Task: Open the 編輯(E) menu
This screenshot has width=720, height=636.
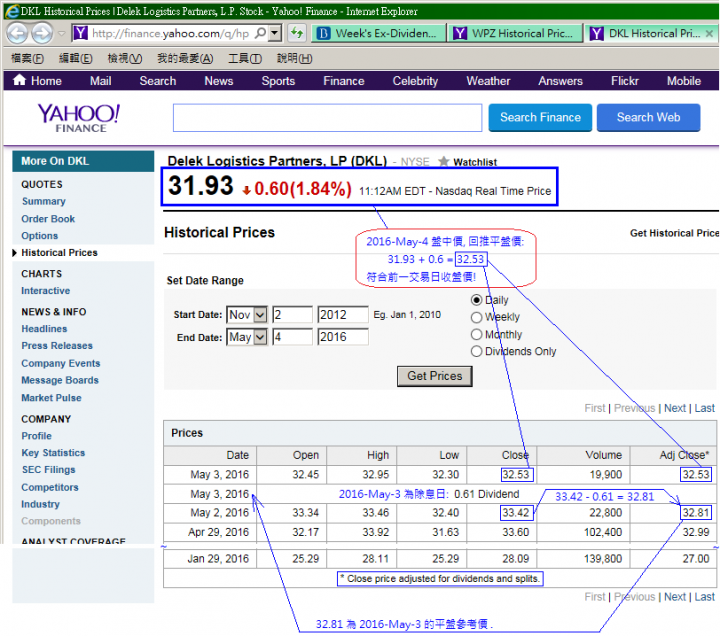Action: [75, 58]
